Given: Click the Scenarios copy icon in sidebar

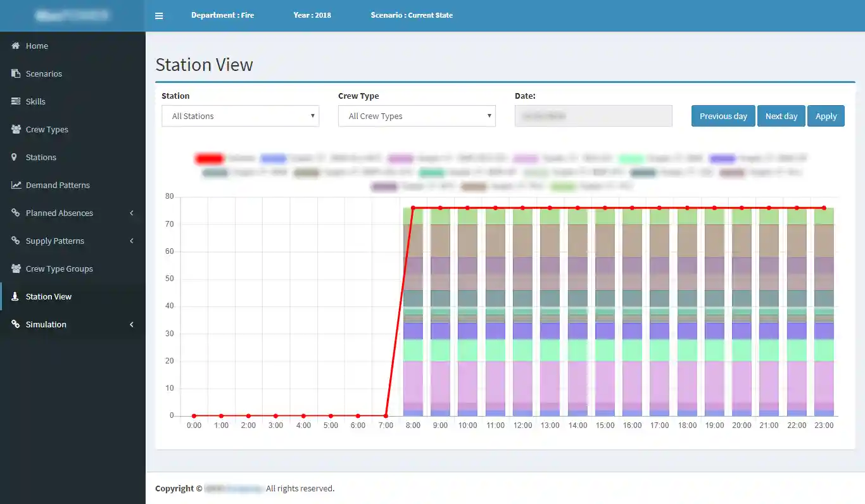Looking at the screenshot, I should [x=16, y=74].
